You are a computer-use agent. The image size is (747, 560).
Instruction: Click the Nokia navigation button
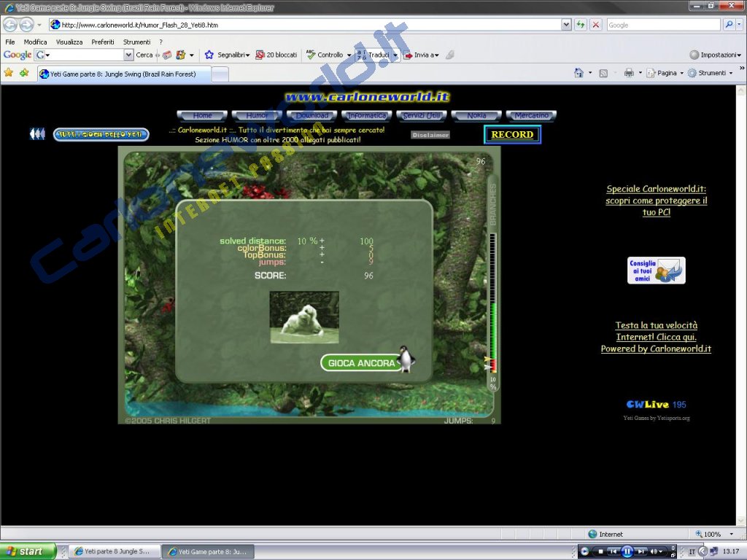476,116
